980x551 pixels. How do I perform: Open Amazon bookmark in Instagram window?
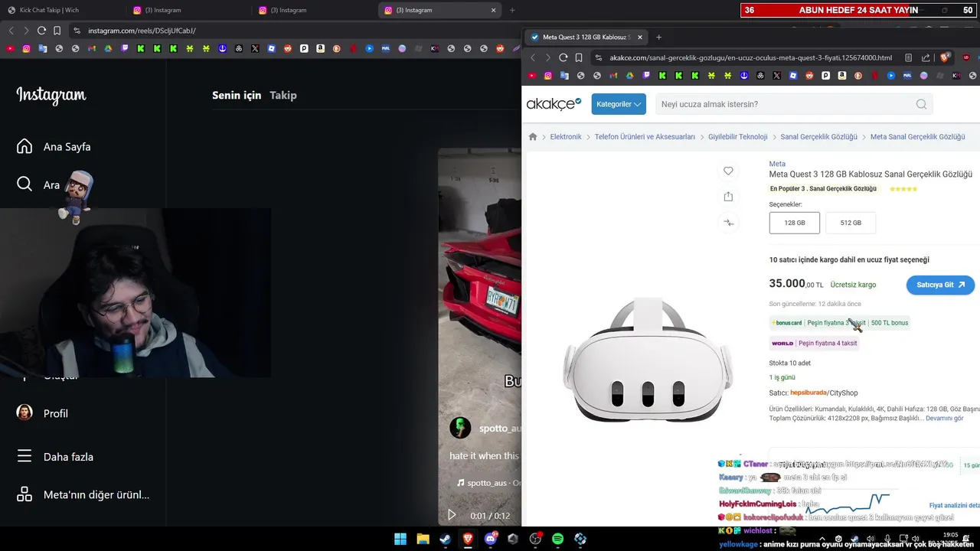(320, 48)
